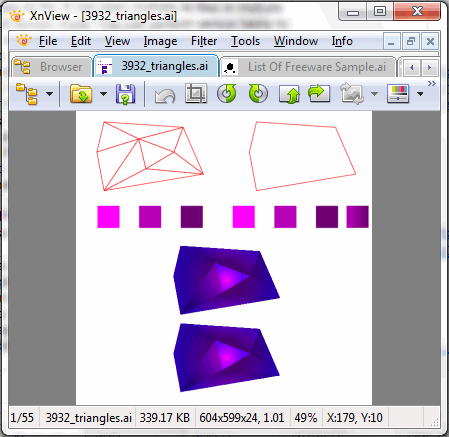Viewport: 449px width, 437px height.
Task: Rotate image left using counterclockwise icon
Action: 227,93
